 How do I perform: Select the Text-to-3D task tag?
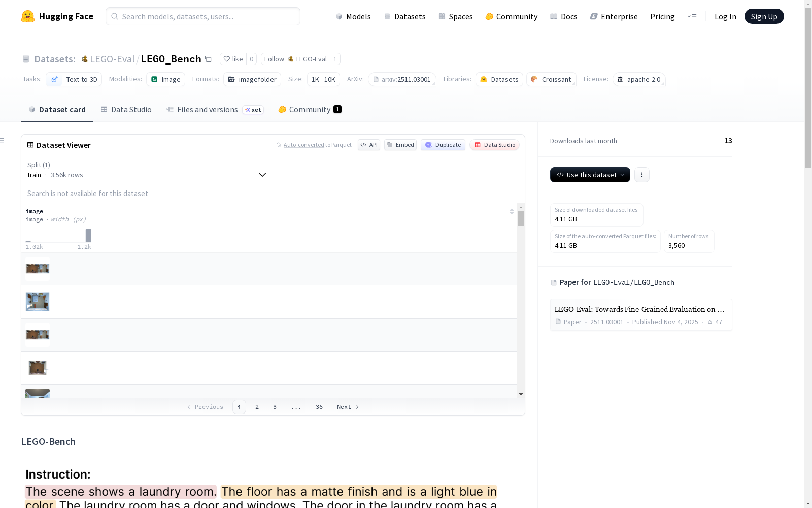[74, 79]
